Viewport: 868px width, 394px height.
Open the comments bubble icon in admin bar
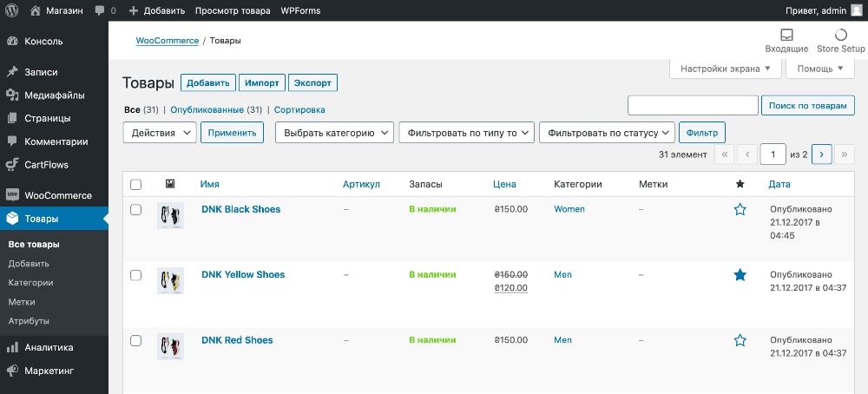pos(101,10)
